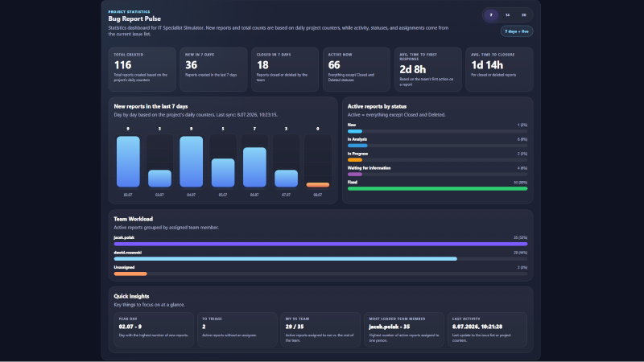Image resolution: width=644 pixels, height=362 pixels.
Task: Switch to the 30-day range
Action: click(524, 15)
